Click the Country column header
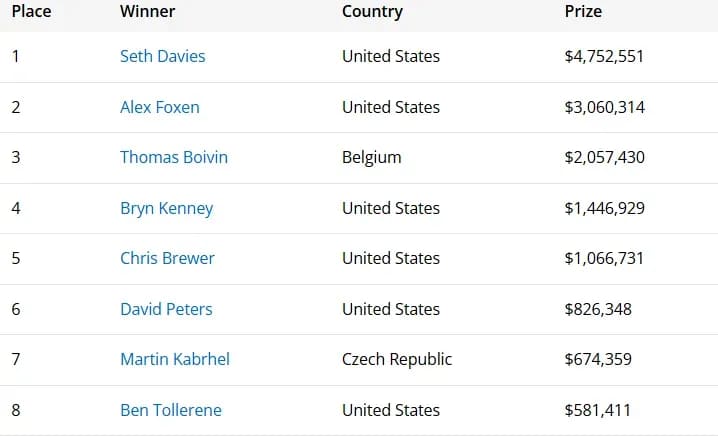Screen dimensions: 718x436 [x=372, y=12]
